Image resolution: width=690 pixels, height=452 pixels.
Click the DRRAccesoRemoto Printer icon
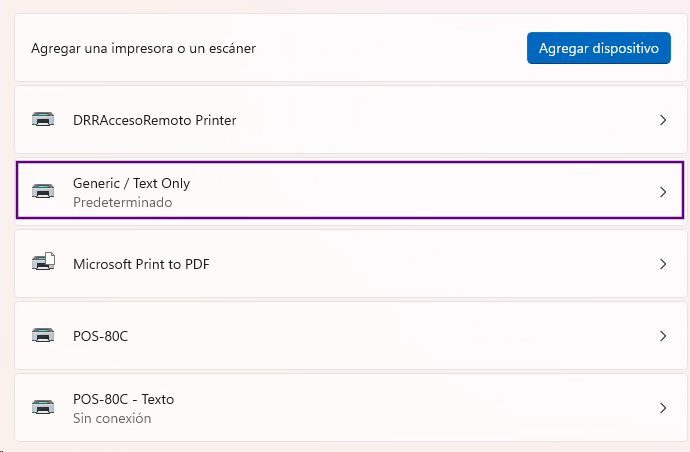point(43,120)
